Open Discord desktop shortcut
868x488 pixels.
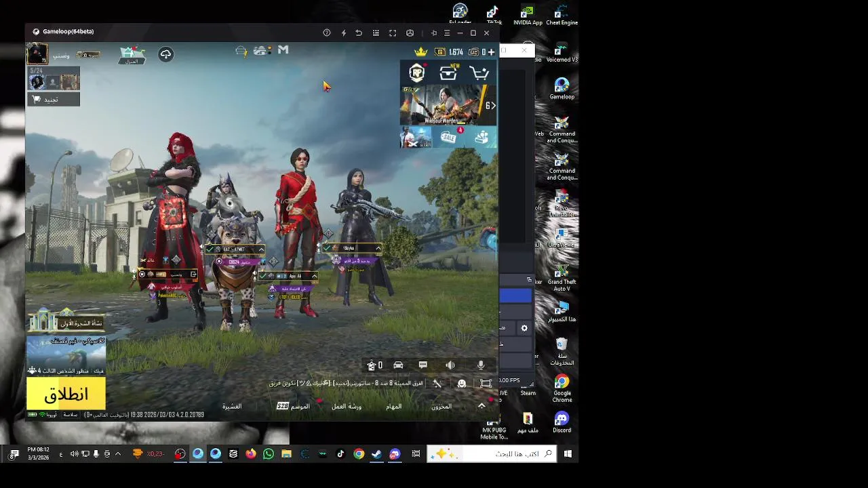click(561, 422)
